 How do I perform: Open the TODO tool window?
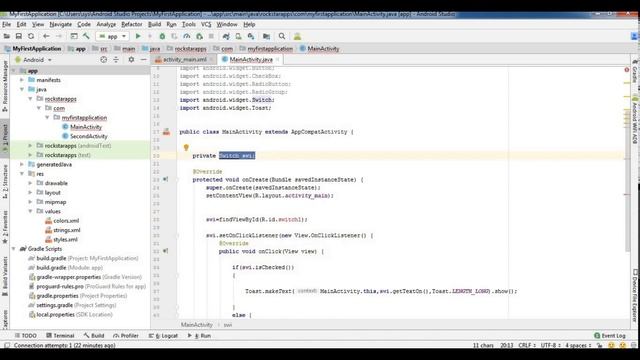(x=25, y=336)
